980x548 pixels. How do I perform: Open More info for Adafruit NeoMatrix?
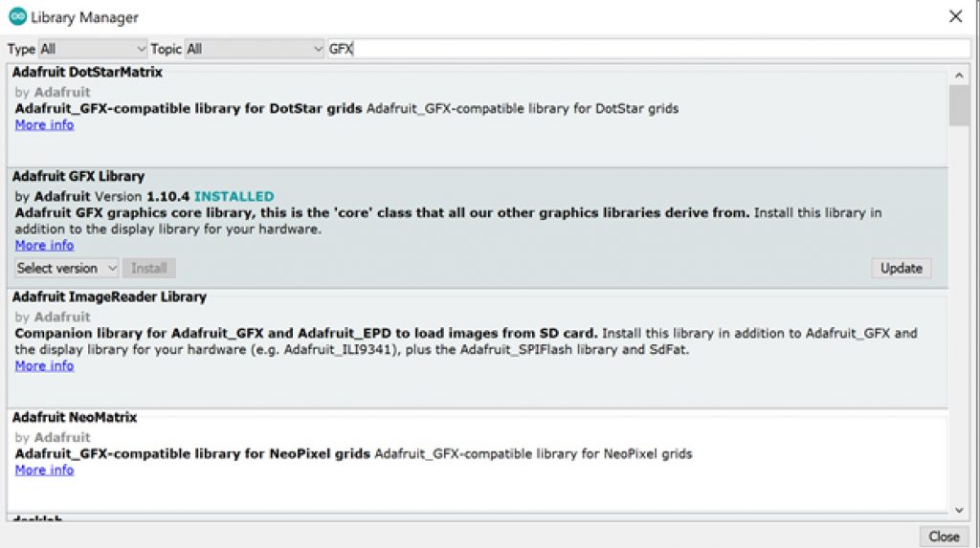click(44, 471)
